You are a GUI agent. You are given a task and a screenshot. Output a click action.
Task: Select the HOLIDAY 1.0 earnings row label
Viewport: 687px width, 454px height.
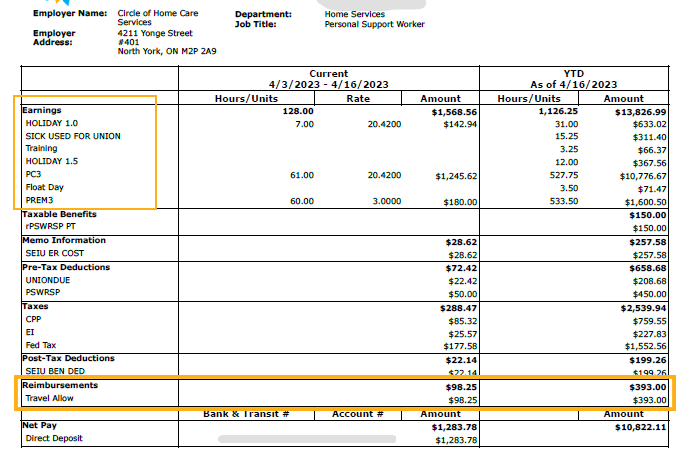click(x=54, y=123)
